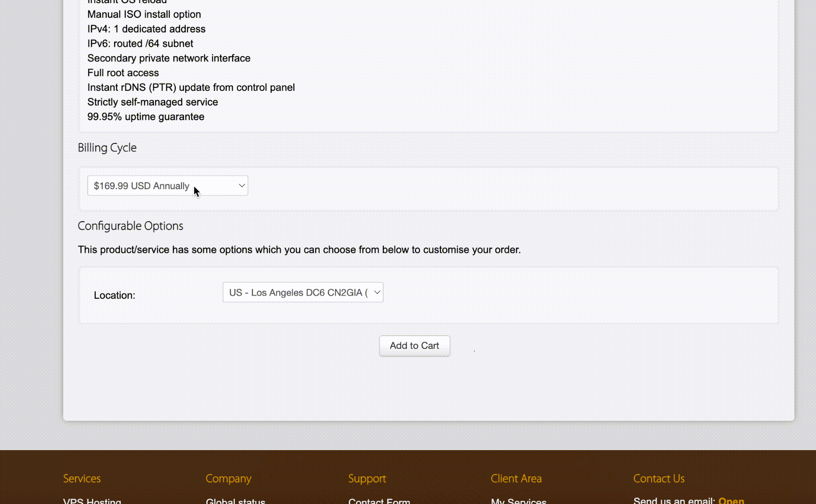Go to the Contact Form link
Viewport: 816px width, 504px height.
pyautogui.click(x=379, y=500)
